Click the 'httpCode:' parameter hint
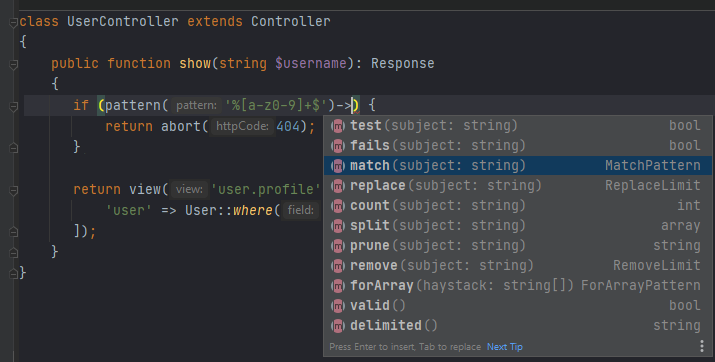The width and height of the screenshot is (715, 362). [242, 126]
